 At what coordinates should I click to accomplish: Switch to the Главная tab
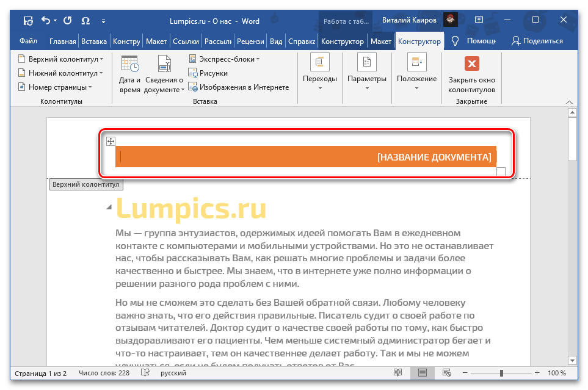click(x=63, y=42)
